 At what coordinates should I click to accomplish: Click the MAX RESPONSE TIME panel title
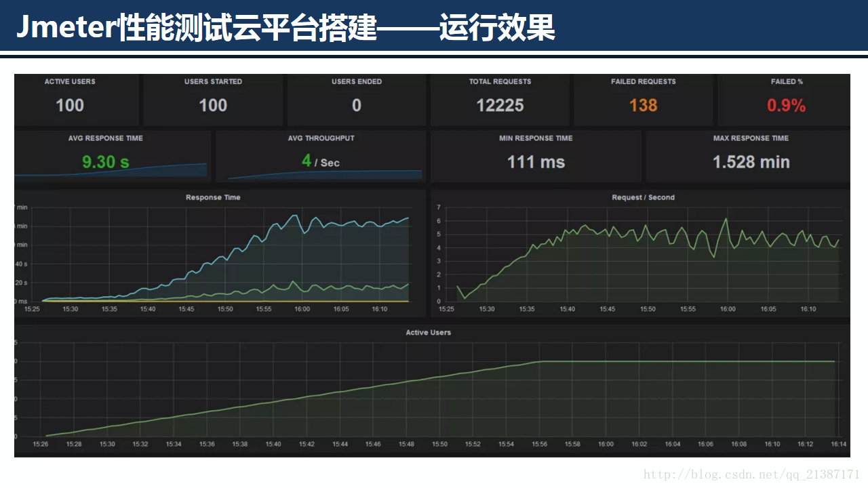click(751, 138)
